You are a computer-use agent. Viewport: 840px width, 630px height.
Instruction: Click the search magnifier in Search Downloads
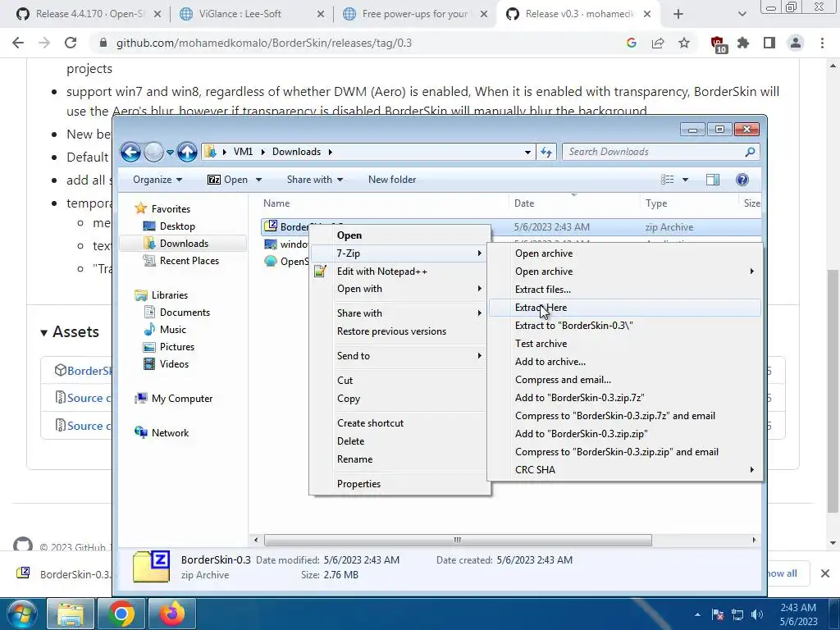[x=750, y=152]
